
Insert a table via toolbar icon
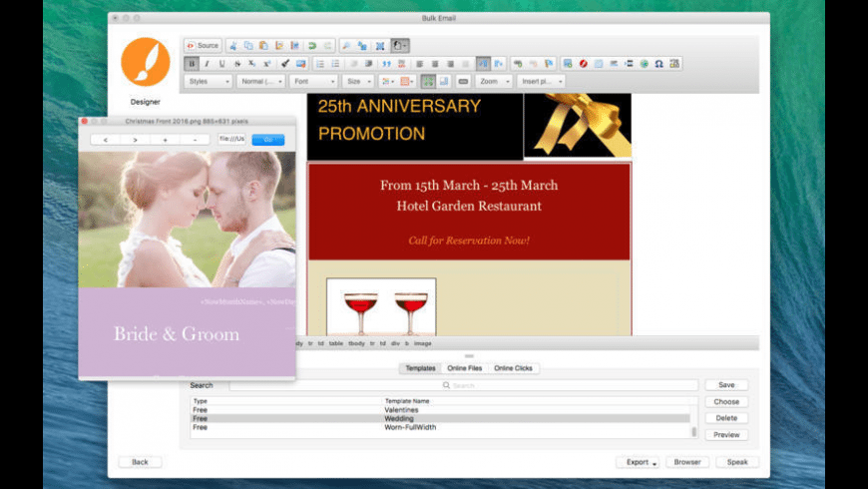coord(599,64)
